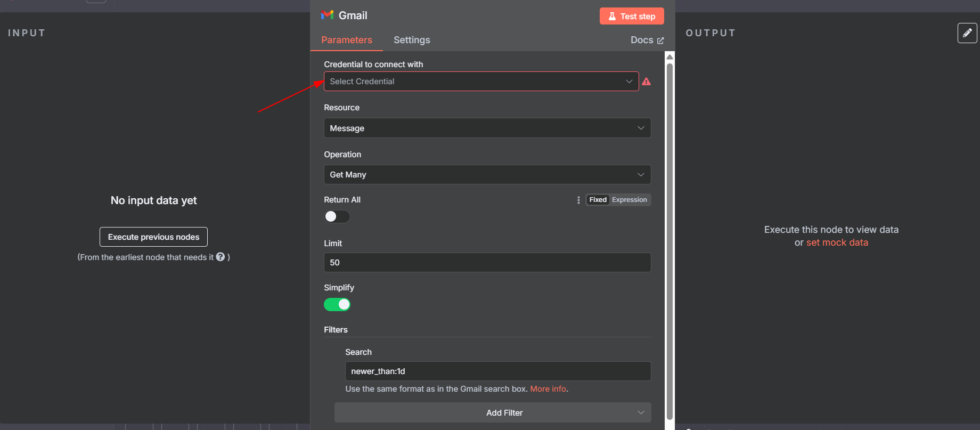Screen dimensions: 980x430
Task: Switch to the Settings tab
Action: click(412, 40)
